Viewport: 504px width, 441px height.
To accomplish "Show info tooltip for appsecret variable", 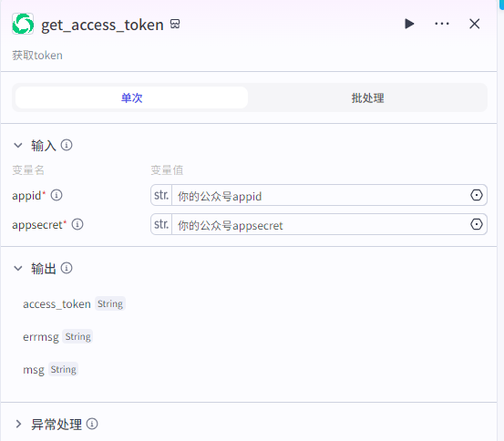I will point(77,224).
